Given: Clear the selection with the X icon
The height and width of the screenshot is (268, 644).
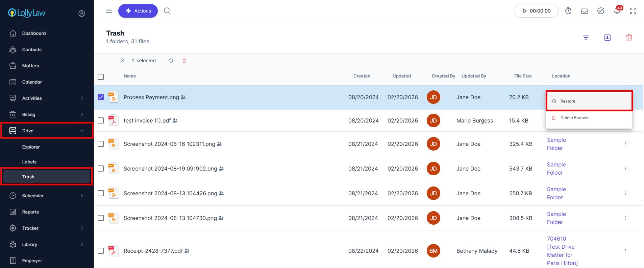Looking at the screenshot, I should [x=122, y=61].
